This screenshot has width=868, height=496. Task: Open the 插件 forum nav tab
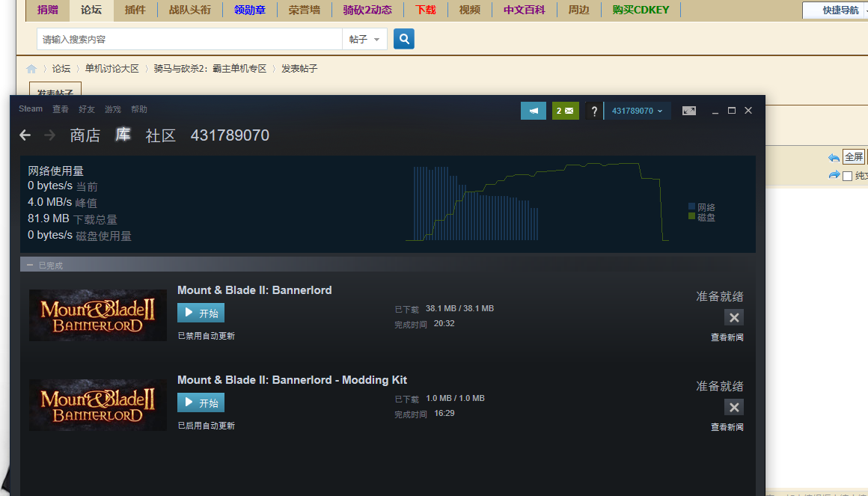[x=135, y=10]
